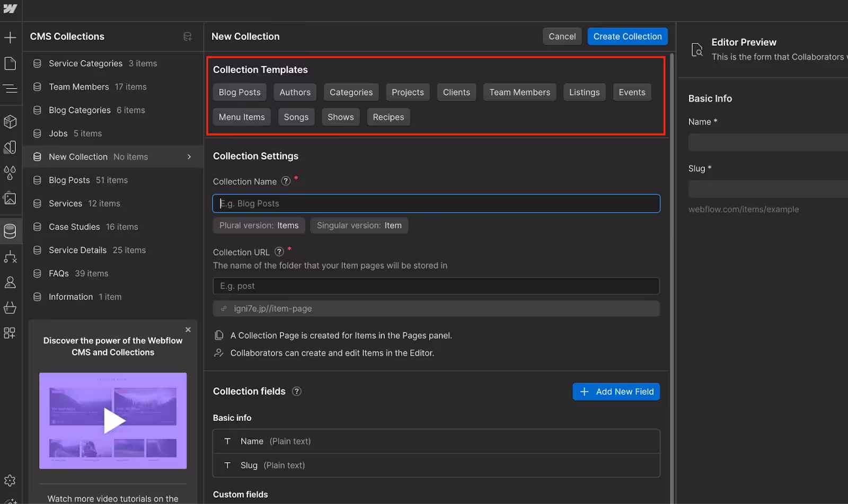Choose the Songs template
The height and width of the screenshot is (504, 848).
[296, 117]
